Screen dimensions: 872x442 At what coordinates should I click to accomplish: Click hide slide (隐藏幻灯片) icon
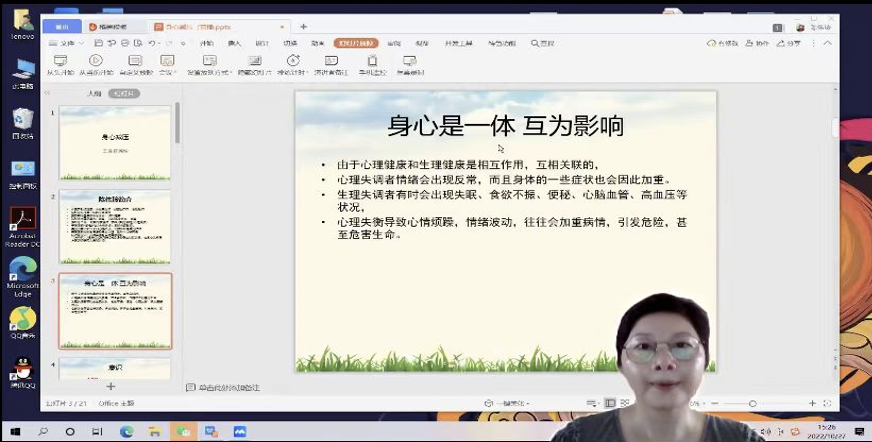tap(255, 61)
